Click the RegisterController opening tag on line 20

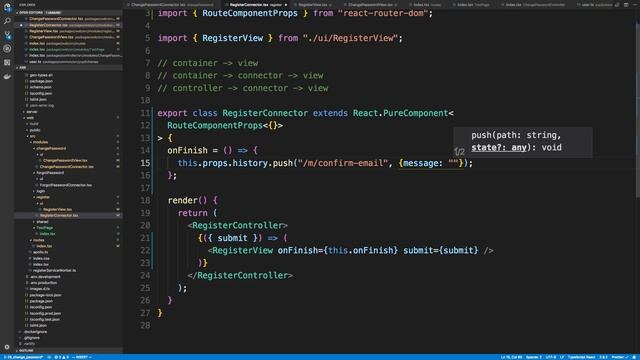238,225
